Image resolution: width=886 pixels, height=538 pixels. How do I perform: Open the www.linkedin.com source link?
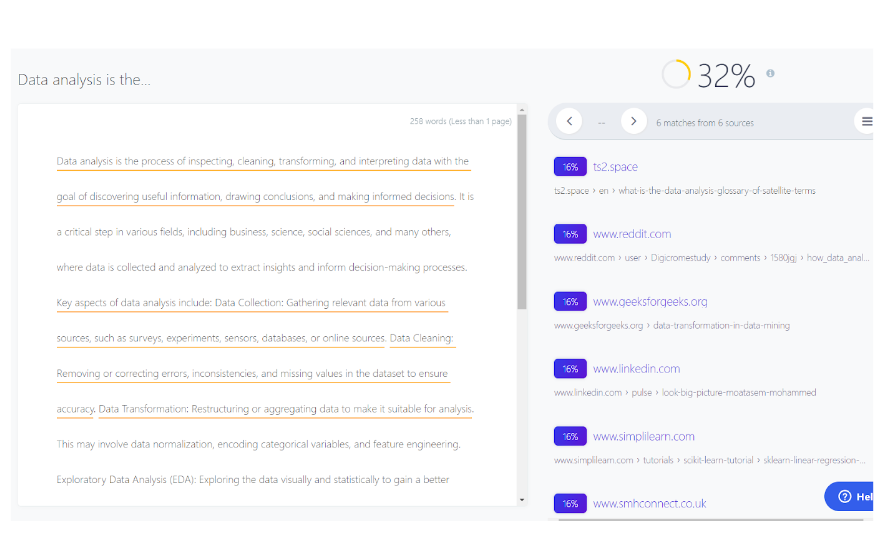[x=636, y=369]
